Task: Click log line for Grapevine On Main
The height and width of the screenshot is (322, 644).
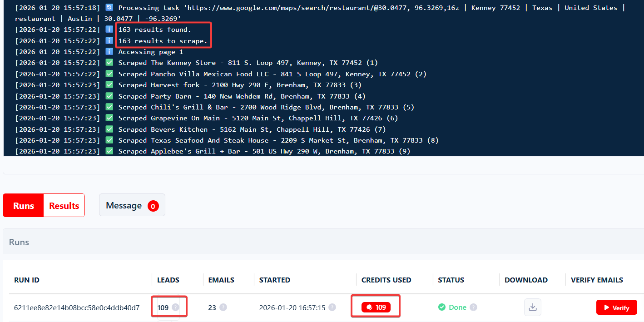Action: coord(258,118)
